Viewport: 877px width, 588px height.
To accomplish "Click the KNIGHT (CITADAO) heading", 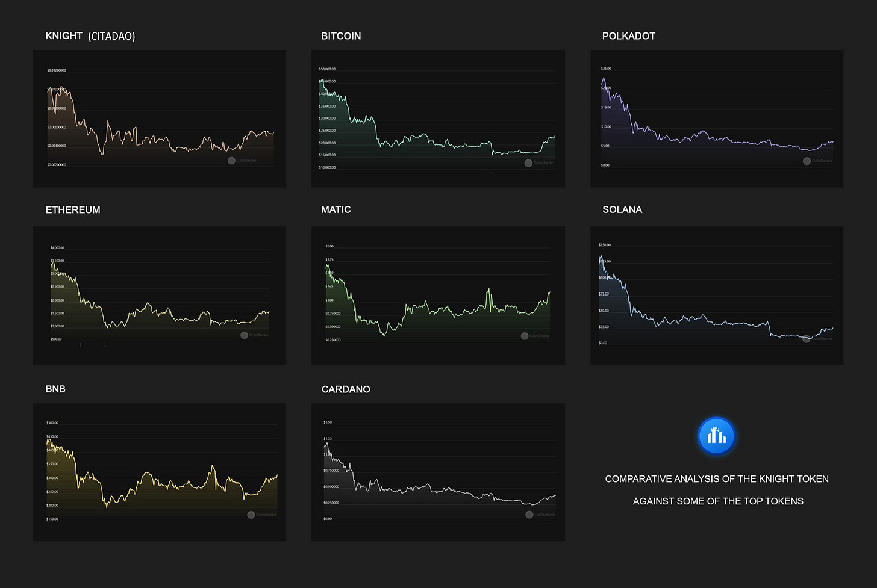I will click(90, 36).
